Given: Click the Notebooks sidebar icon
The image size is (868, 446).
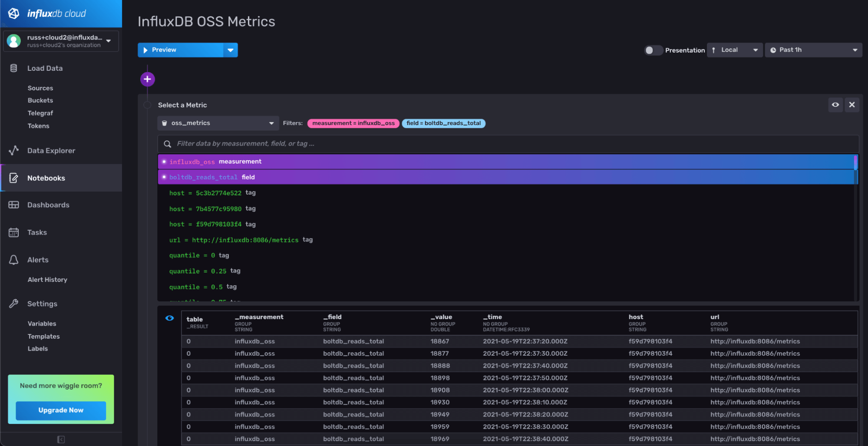Looking at the screenshot, I should pos(13,178).
